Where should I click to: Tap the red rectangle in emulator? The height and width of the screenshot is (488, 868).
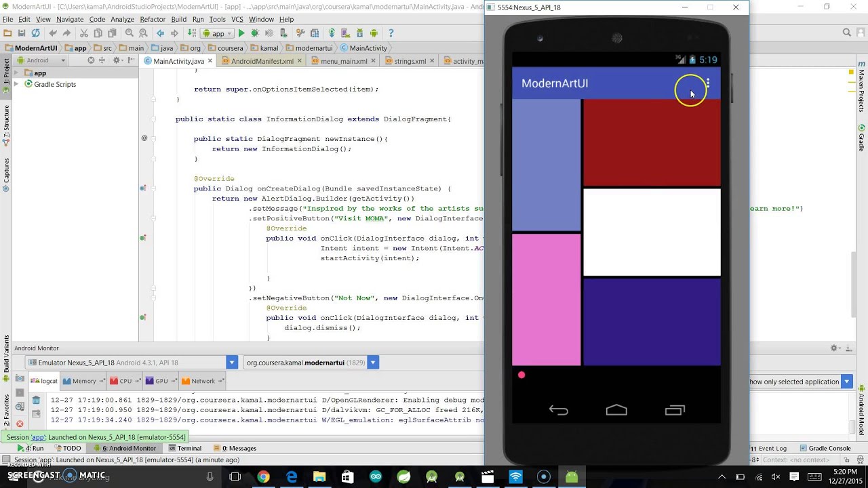[x=652, y=142]
